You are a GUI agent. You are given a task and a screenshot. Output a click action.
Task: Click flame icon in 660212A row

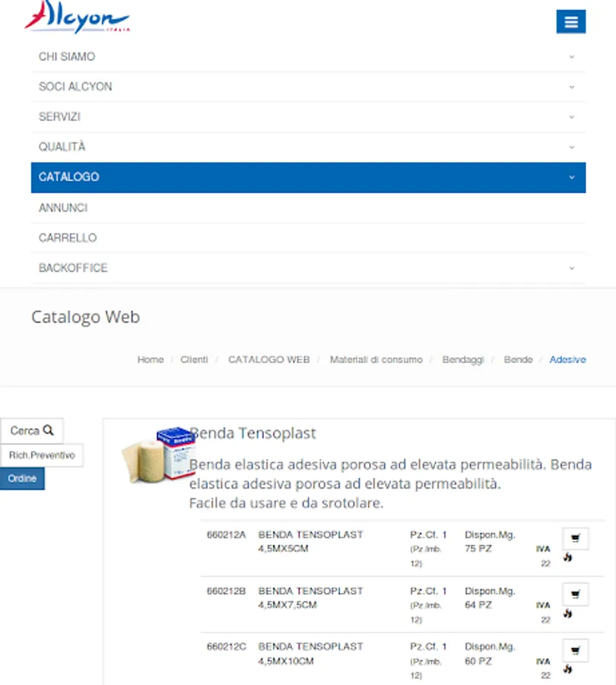(567, 557)
